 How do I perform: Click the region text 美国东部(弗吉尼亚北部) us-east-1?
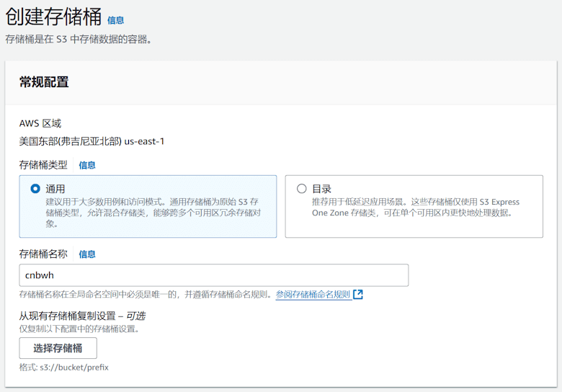[92, 141]
